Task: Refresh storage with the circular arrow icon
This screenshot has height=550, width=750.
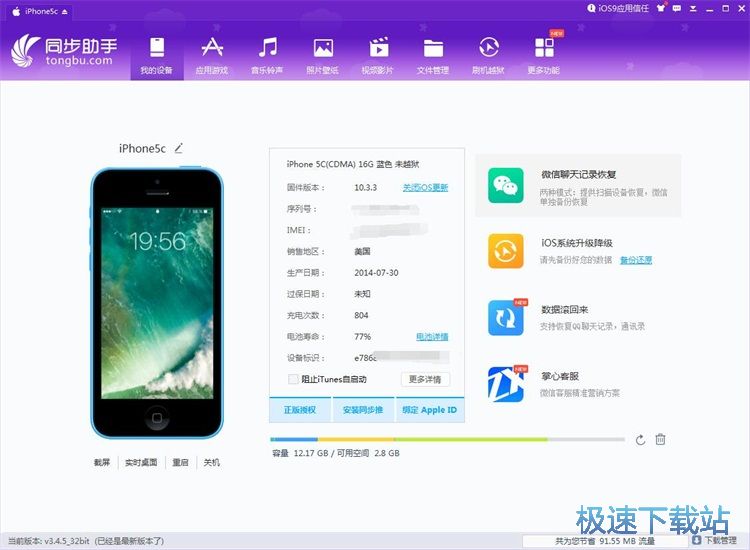Action: (x=640, y=440)
